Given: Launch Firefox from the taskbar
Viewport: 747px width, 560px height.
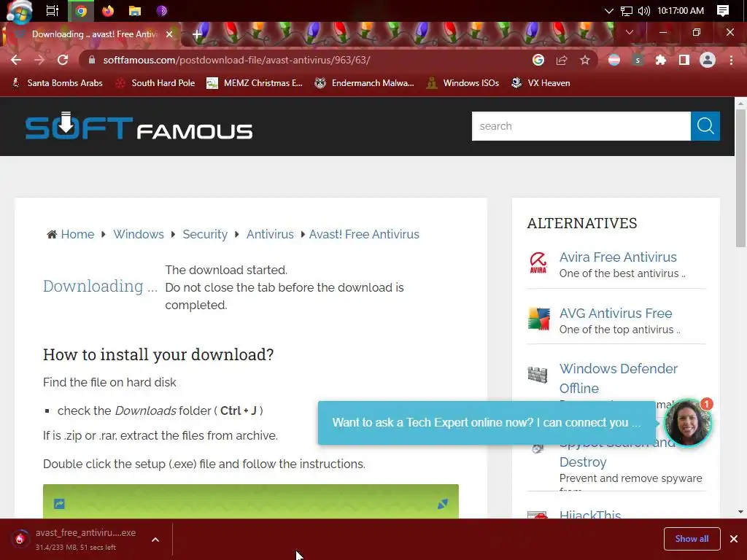Looking at the screenshot, I should [108, 10].
